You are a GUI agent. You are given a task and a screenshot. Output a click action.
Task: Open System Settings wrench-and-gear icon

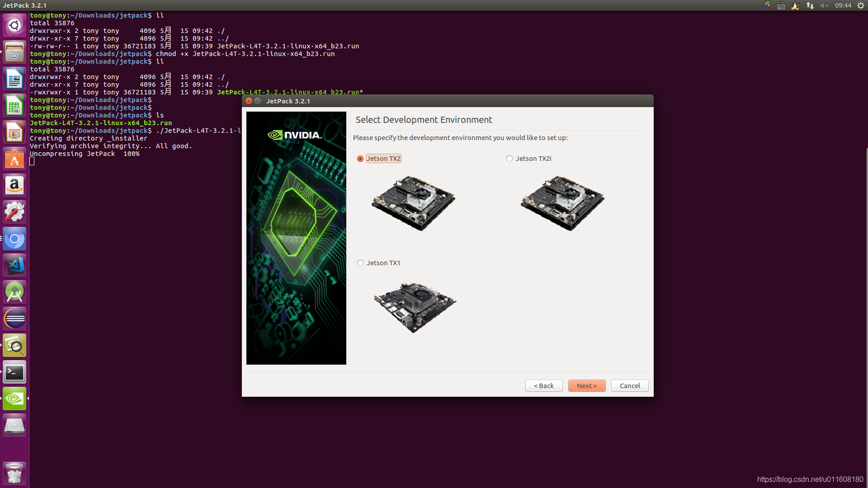[x=14, y=212]
